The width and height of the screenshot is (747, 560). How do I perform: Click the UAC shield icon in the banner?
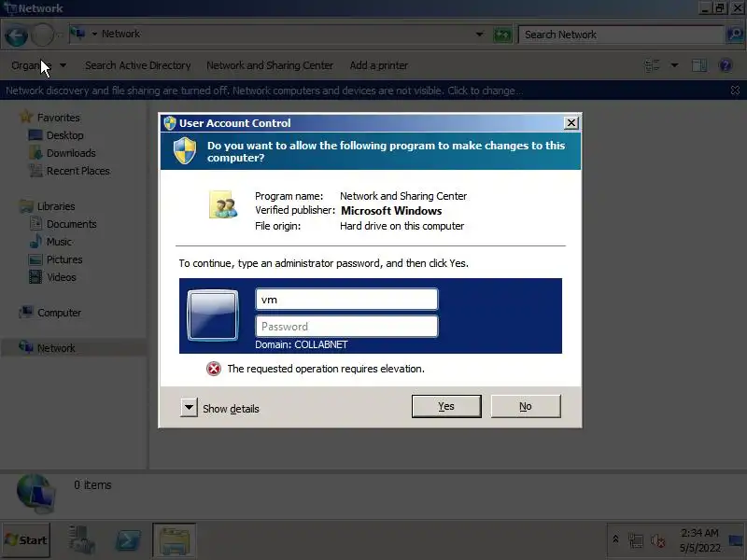[x=185, y=150]
